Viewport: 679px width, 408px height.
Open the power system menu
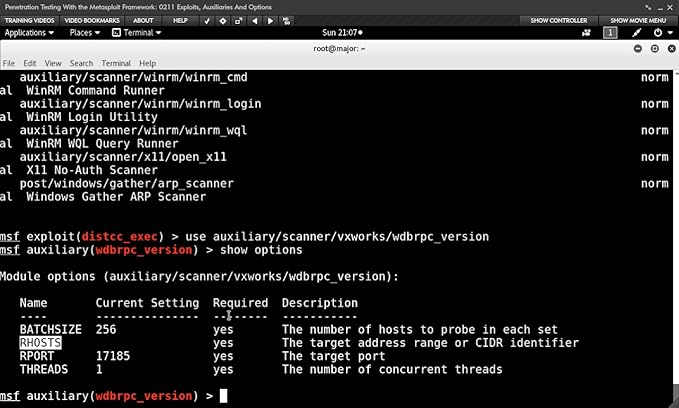pyautogui.click(x=662, y=33)
